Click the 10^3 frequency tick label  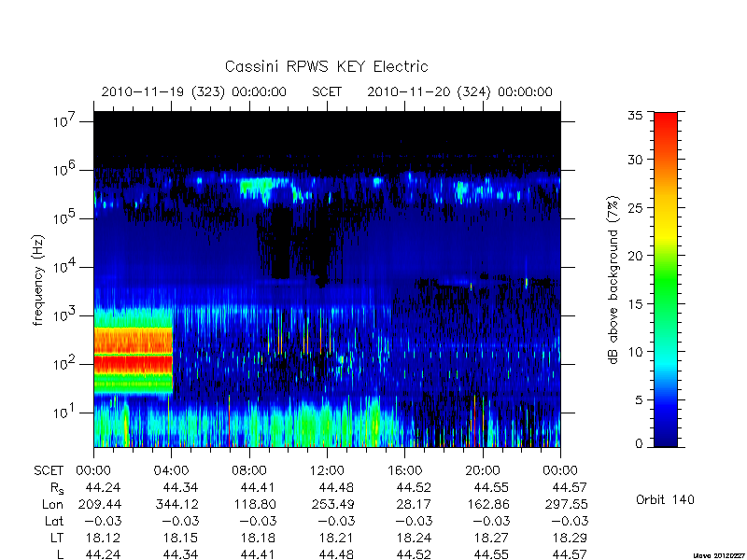65,315
